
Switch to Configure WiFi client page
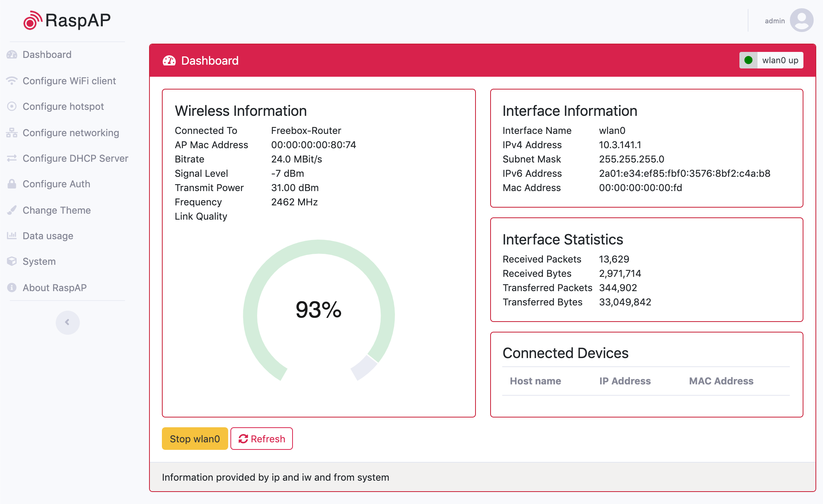[69, 80]
